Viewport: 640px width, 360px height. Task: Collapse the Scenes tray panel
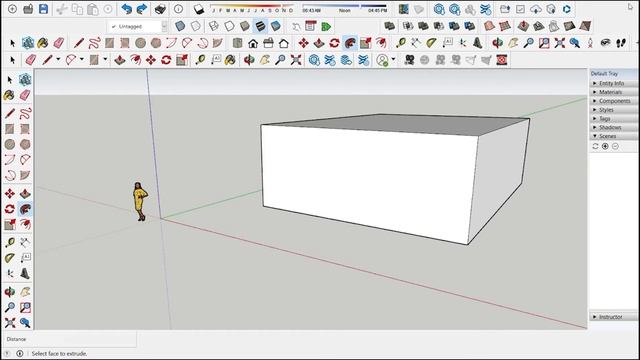614,136
